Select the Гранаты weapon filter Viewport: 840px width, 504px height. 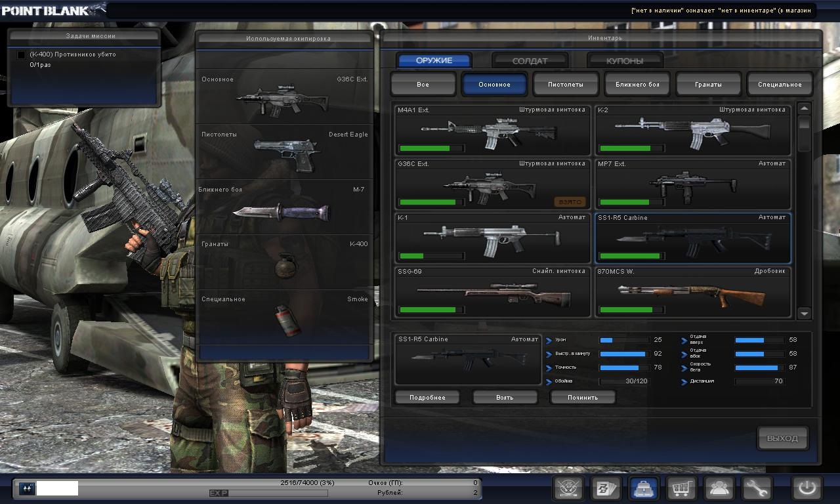pyautogui.click(x=708, y=85)
